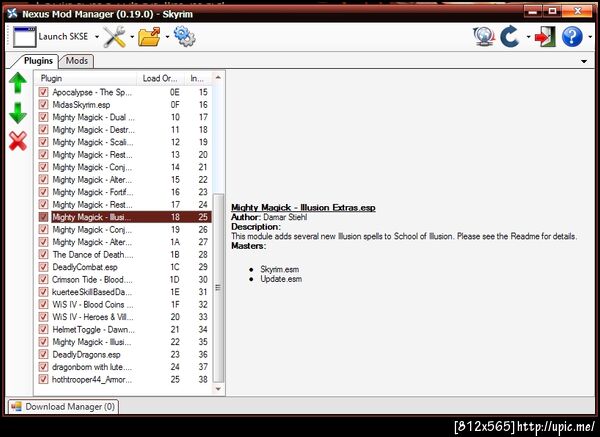Select the Mighty Magick - Fortif... row
The image size is (600, 437).
click(x=124, y=192)
